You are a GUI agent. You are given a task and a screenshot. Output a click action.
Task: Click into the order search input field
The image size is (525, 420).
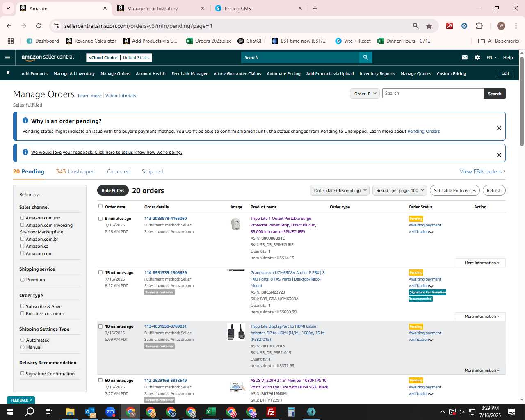(x=433, y=94)
